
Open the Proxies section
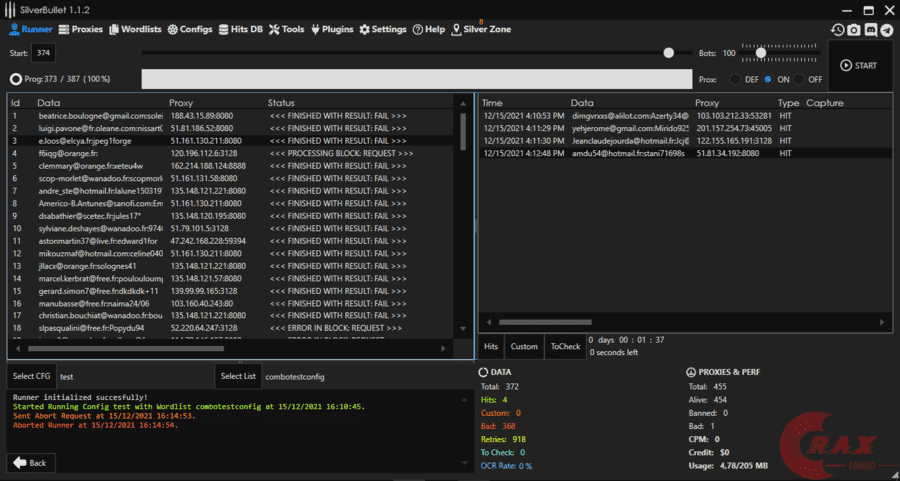(80, 30)
